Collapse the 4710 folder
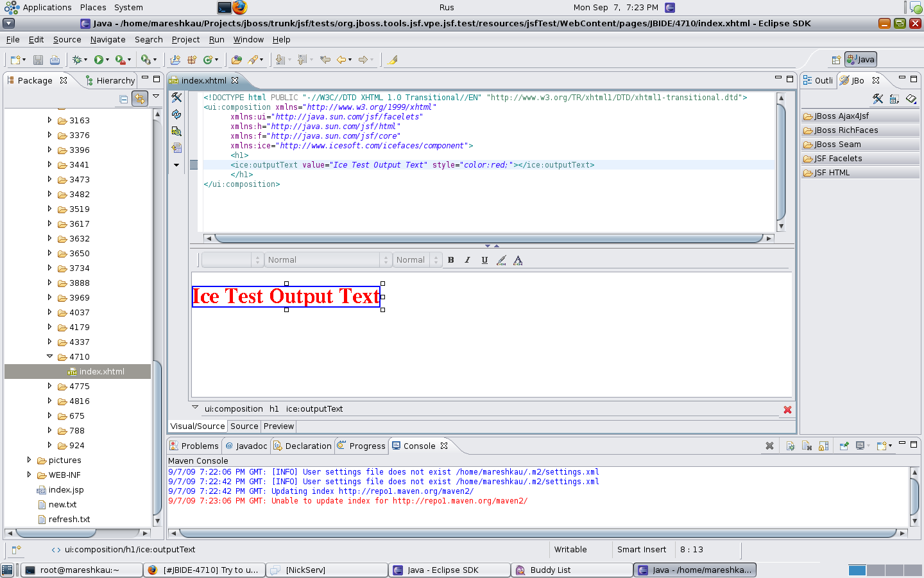Screen dimensions: 924x578 pyautogui.click(x=49, y=356)
